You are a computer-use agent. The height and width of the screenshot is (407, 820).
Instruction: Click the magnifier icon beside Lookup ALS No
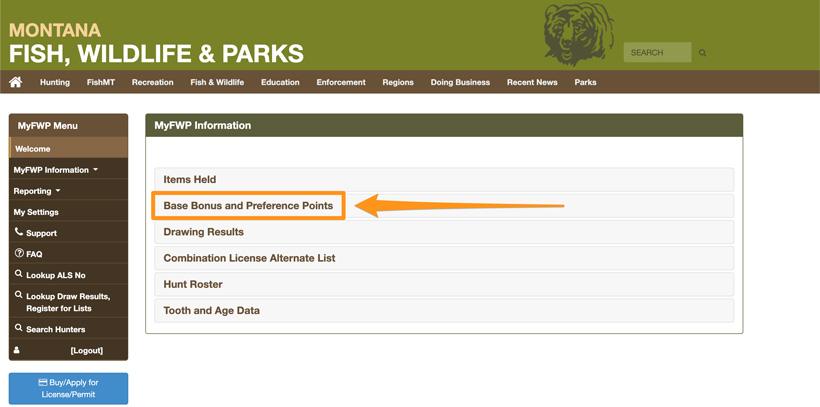pyautogui.click(x=19, y=274)
